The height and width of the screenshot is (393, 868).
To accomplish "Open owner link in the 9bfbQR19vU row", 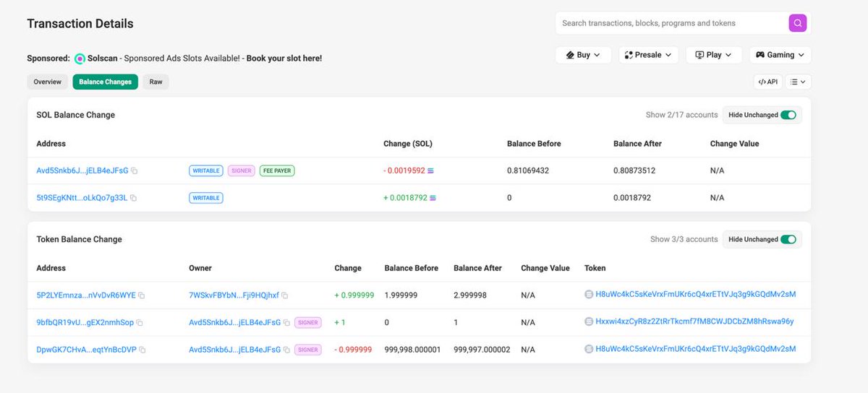I will [234, 323].
